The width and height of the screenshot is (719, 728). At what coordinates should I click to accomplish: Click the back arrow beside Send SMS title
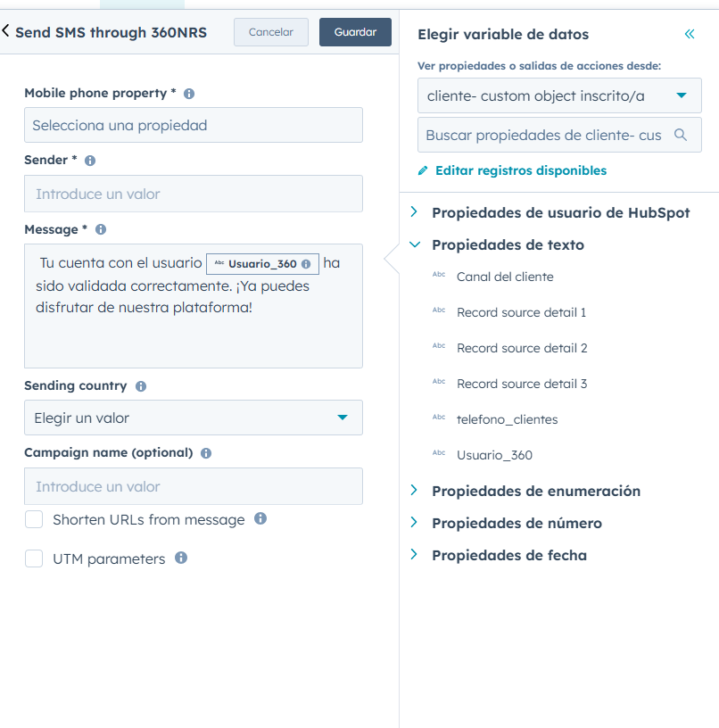tap(7, 31)
